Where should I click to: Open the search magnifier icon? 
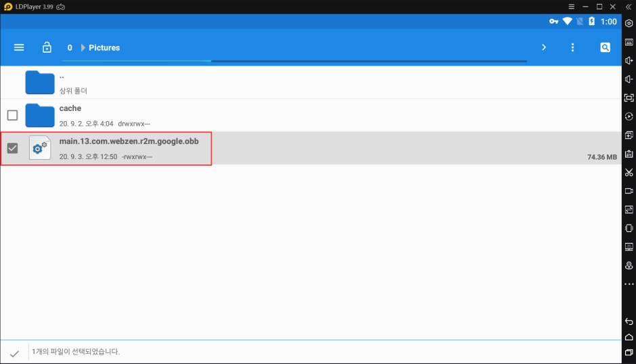605,47
